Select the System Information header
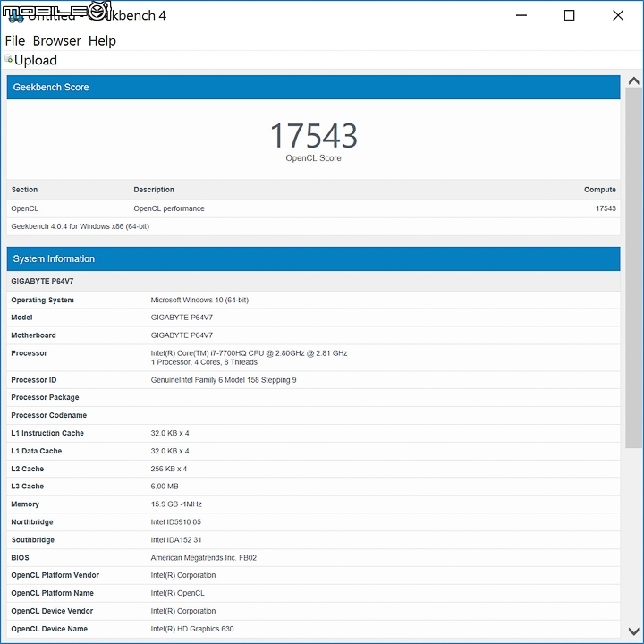644x644 pixels. coord(313,258)
